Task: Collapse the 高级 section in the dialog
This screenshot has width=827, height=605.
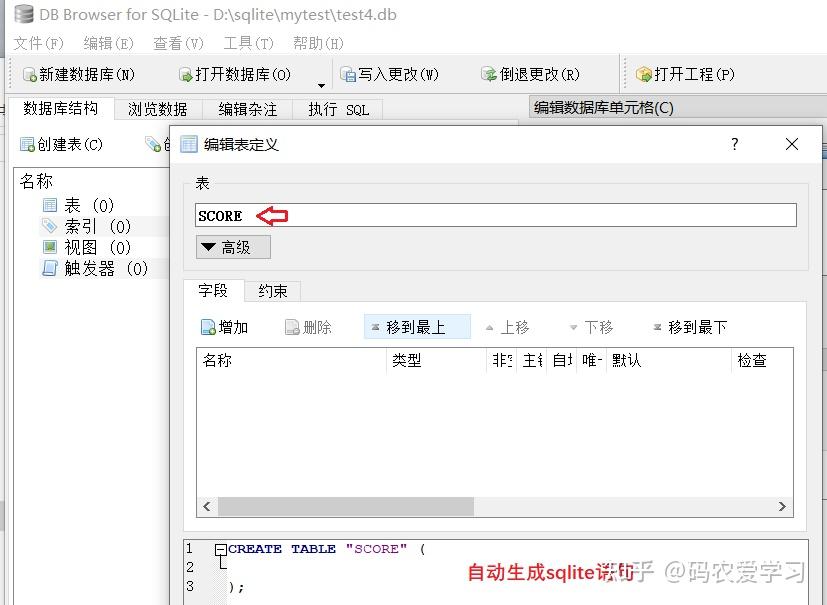Action: click(x=232, y=247)
